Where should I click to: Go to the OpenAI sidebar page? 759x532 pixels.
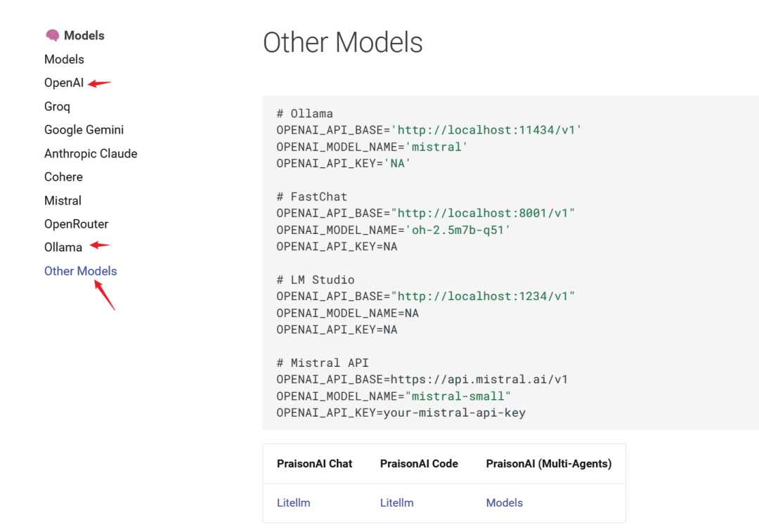point(64,83)
